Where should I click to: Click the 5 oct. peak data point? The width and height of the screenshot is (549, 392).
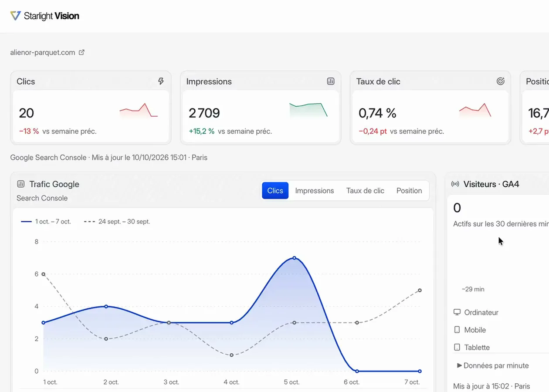(294, 258)
